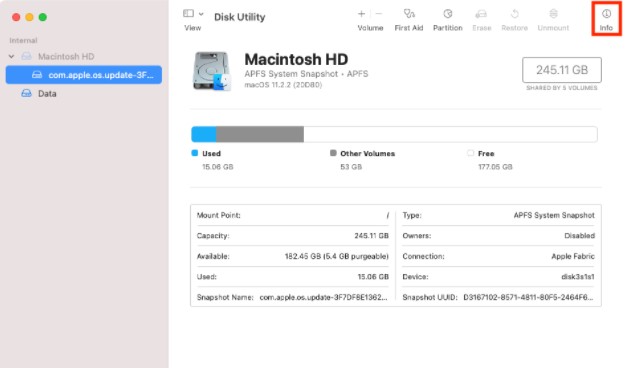Show disk Info from the toolbar
The image size is (636, 368).
[x=606, y=19]
